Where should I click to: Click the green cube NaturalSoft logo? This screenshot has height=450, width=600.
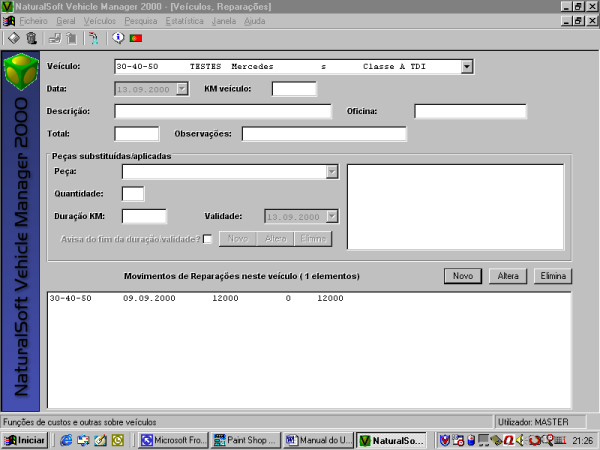[x=21, y=72]
